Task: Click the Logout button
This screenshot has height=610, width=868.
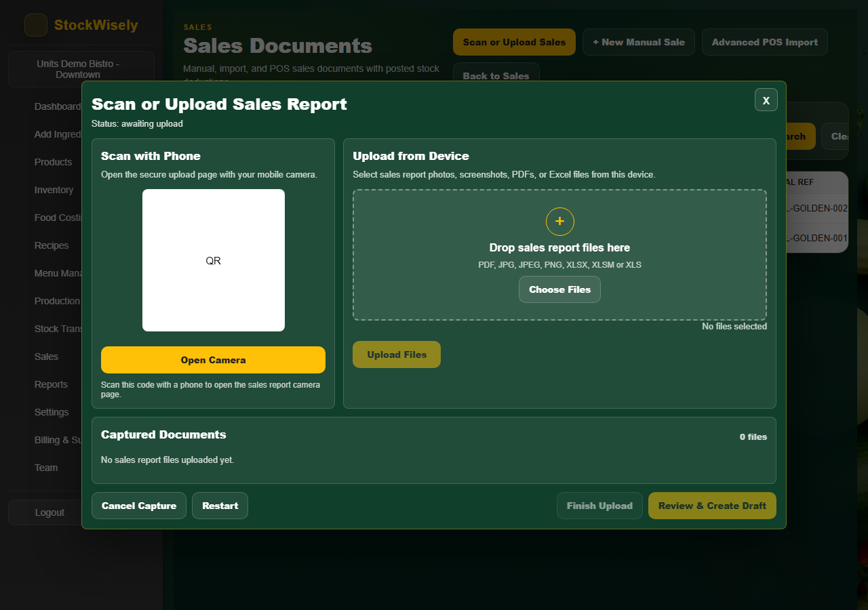Action: [x=45, y=512]
